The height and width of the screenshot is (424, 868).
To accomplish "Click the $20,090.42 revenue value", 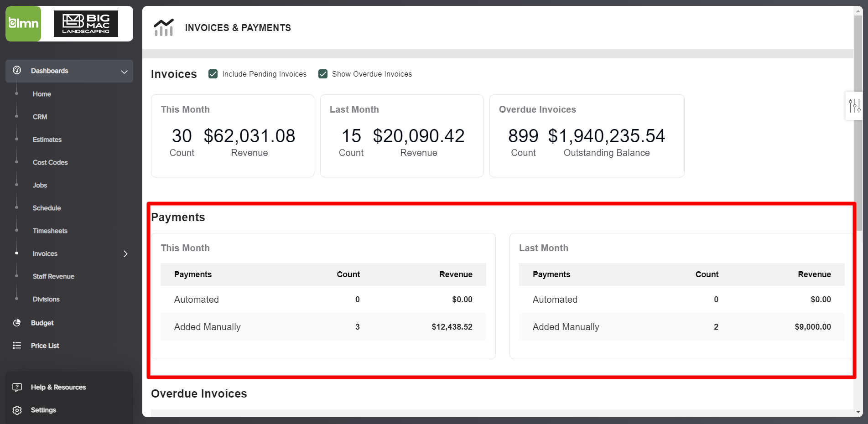I will (x=419, y=136).
